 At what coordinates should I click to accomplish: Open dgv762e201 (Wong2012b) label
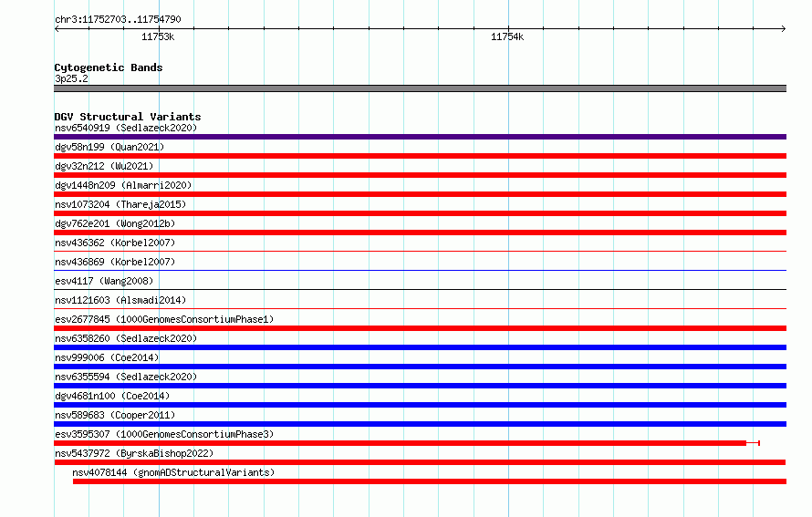(x=115, y=223)
